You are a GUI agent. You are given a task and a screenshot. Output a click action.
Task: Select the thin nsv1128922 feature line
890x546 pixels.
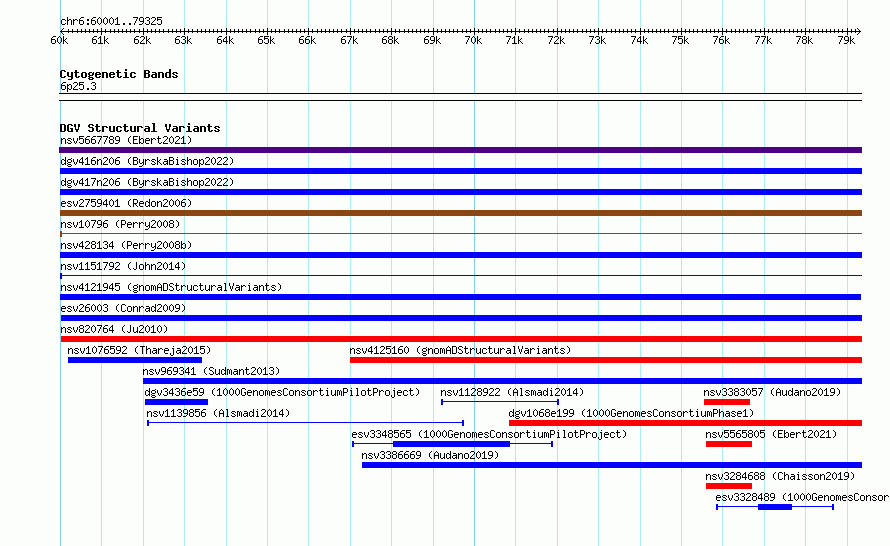pos(500,402)
